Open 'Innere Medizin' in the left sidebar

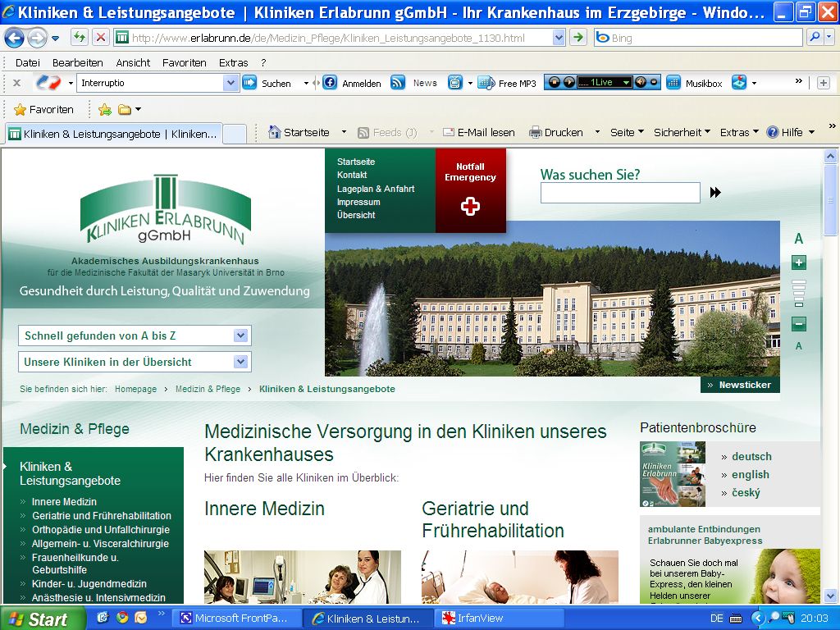click(x=64, y=502)
